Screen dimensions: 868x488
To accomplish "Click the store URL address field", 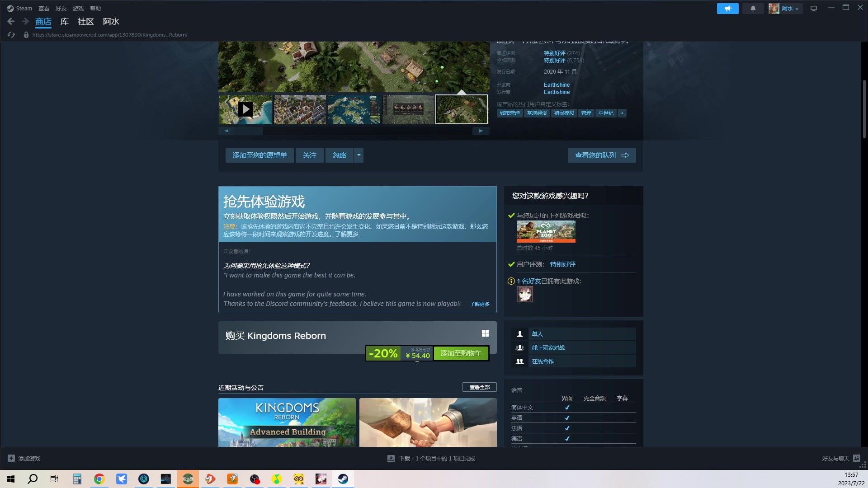I will (x=110, y=35).
